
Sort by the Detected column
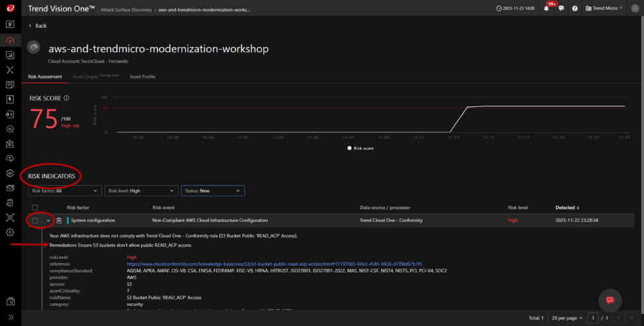point(567,208)
